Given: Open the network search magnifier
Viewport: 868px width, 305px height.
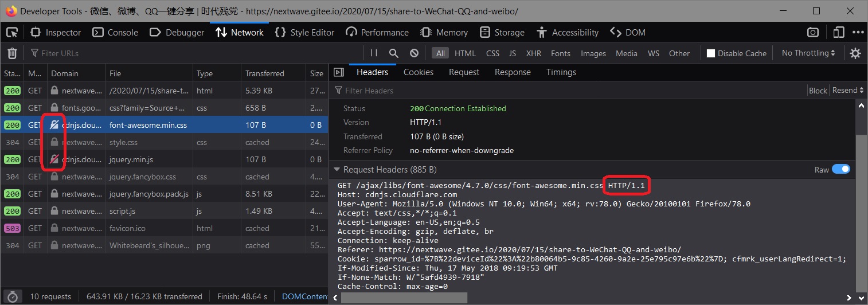Looking at the screenshot, I should [394, 53].
